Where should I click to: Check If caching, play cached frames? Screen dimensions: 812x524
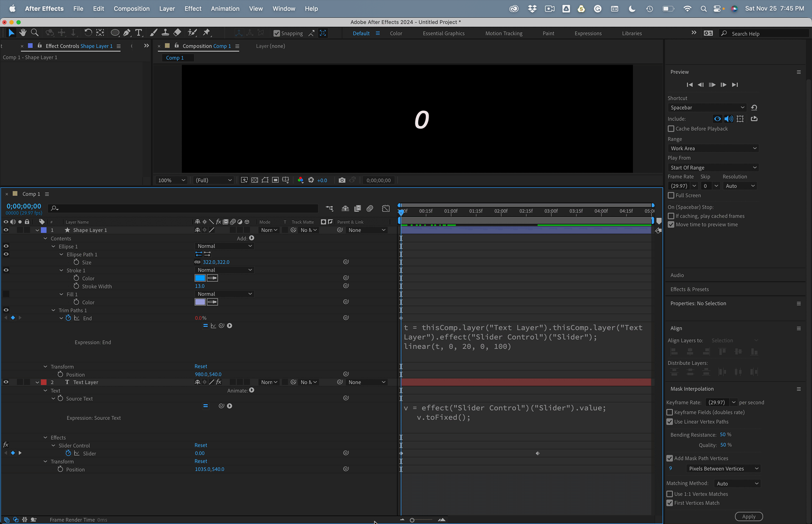click(671, 216)
